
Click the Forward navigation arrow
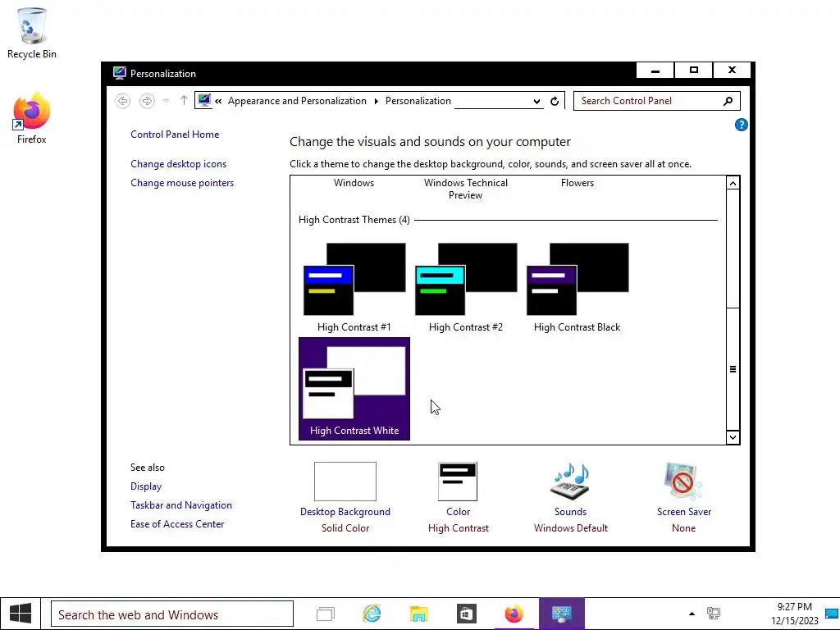tap(147, 101)
